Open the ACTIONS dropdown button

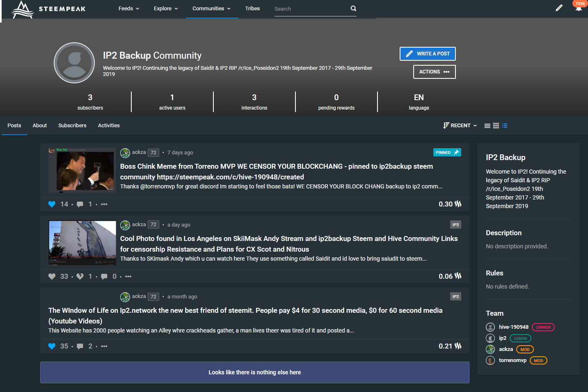pyautogui.click(x=435, y=72)
